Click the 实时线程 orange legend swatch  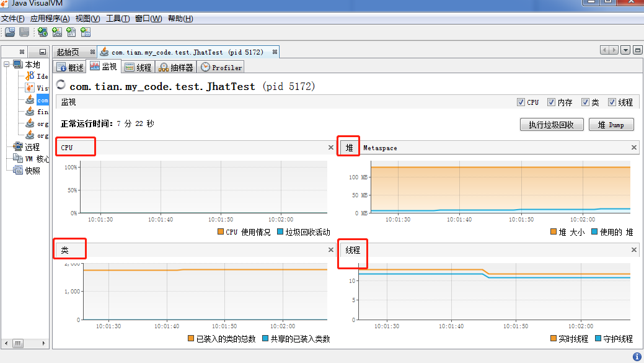tap(554, 338)
